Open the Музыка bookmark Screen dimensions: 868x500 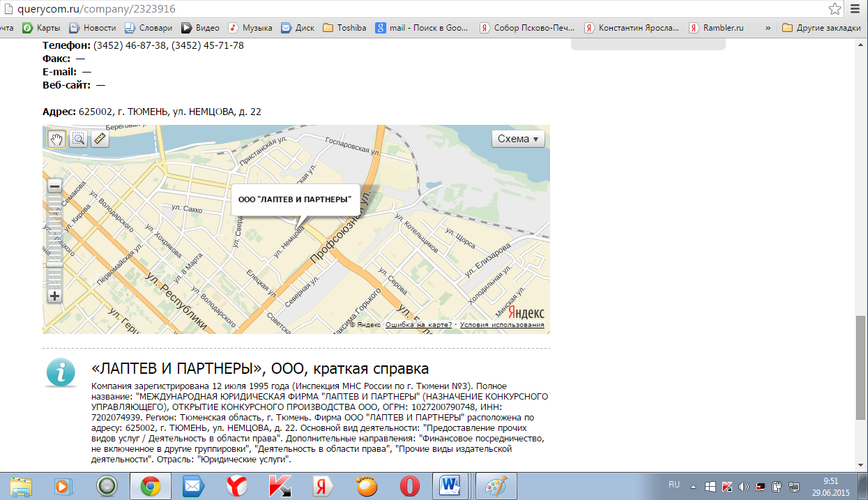[x=250, y=29]
